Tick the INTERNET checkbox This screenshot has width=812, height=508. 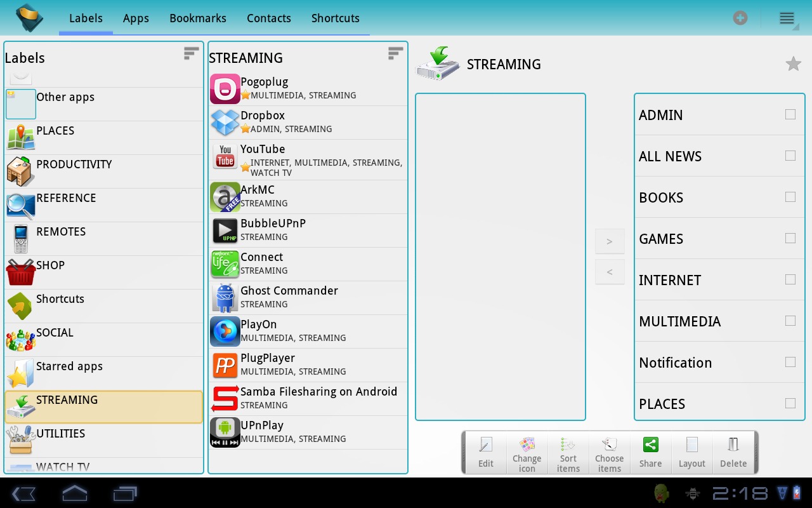tap(790, 279)
